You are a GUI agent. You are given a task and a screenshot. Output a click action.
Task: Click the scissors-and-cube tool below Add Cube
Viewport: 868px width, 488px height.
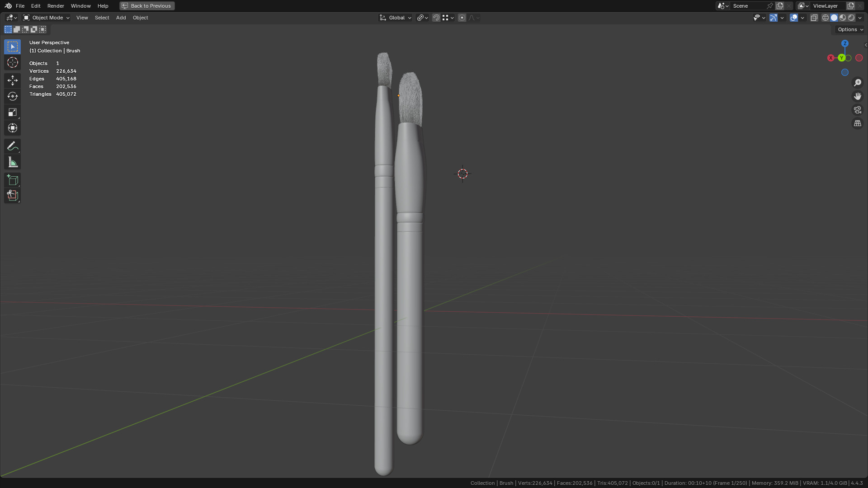12,196
